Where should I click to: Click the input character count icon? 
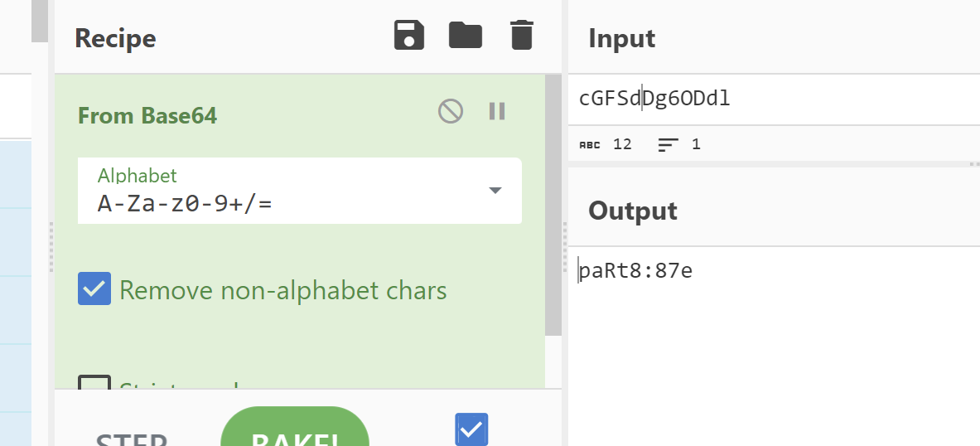tap(589, 145)
